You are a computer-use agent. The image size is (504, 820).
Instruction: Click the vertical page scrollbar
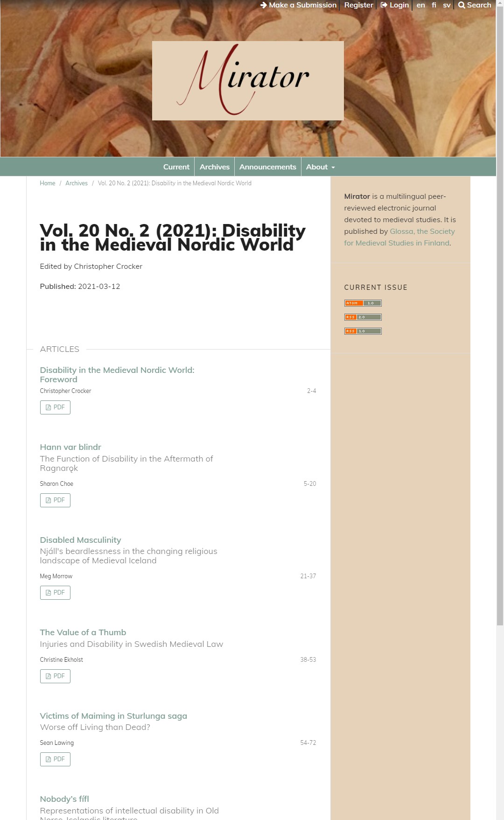pyautogui.click(x=500, y=327)
